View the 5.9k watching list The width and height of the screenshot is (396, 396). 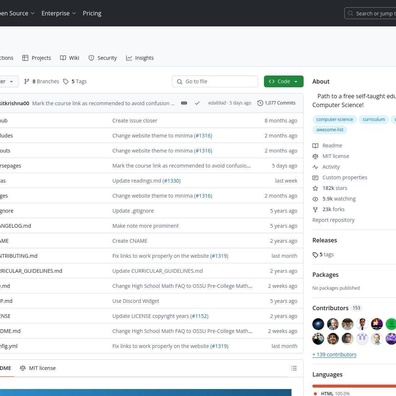pyautogui.click(x=339, y=199)
